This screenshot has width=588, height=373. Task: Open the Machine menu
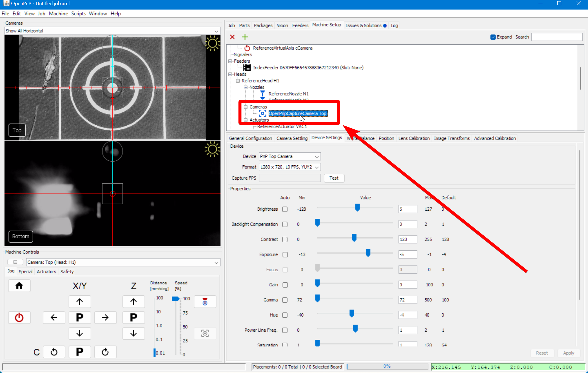coord(58,13)
